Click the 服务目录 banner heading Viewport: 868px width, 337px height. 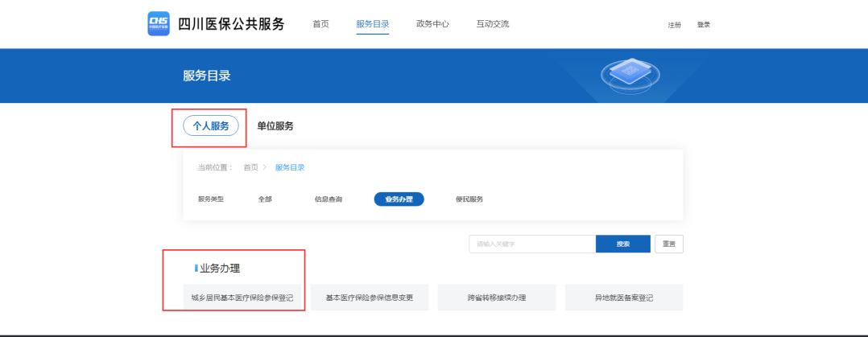[x=207, y=76]
